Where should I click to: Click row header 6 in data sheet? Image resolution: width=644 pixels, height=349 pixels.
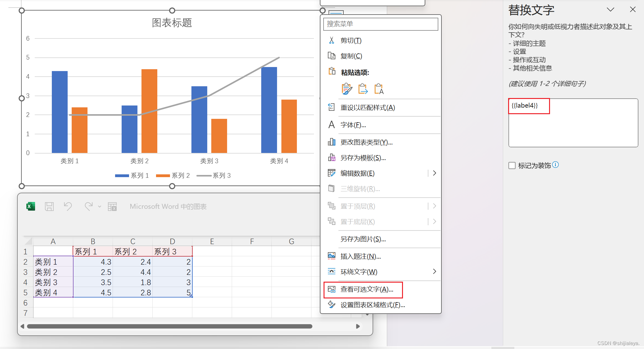25,302
